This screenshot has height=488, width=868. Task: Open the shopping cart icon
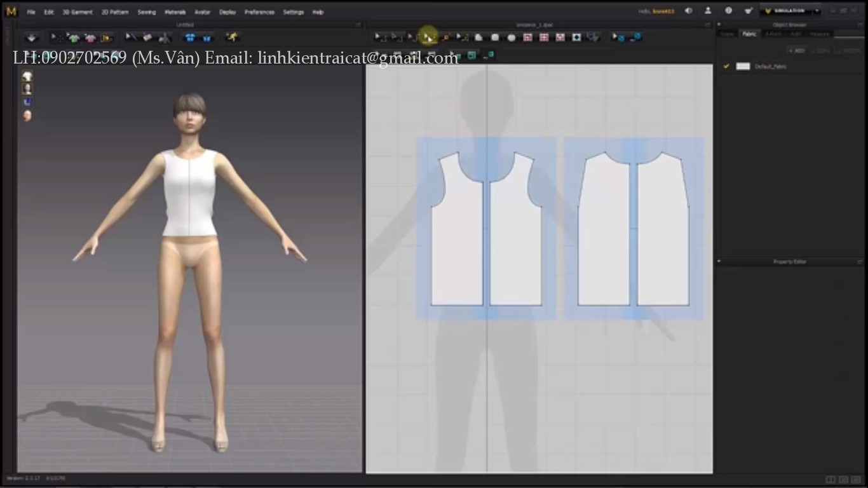click(x=749, y=11)
